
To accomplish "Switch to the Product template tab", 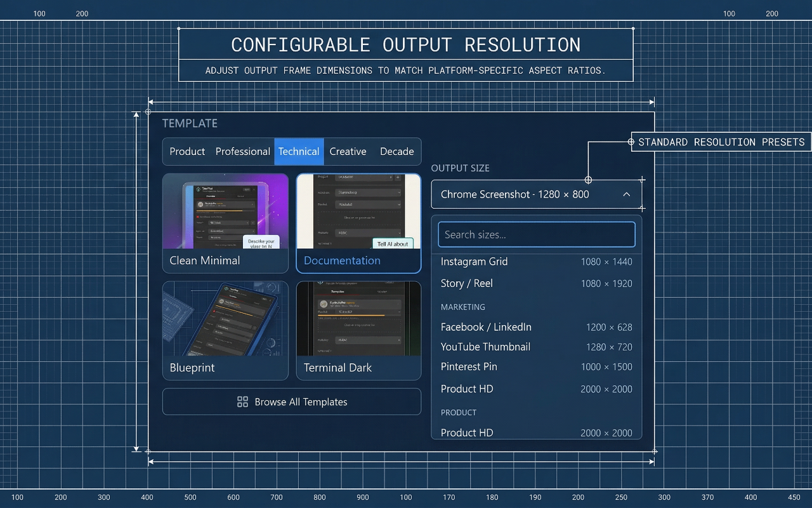I will [187, 151].
